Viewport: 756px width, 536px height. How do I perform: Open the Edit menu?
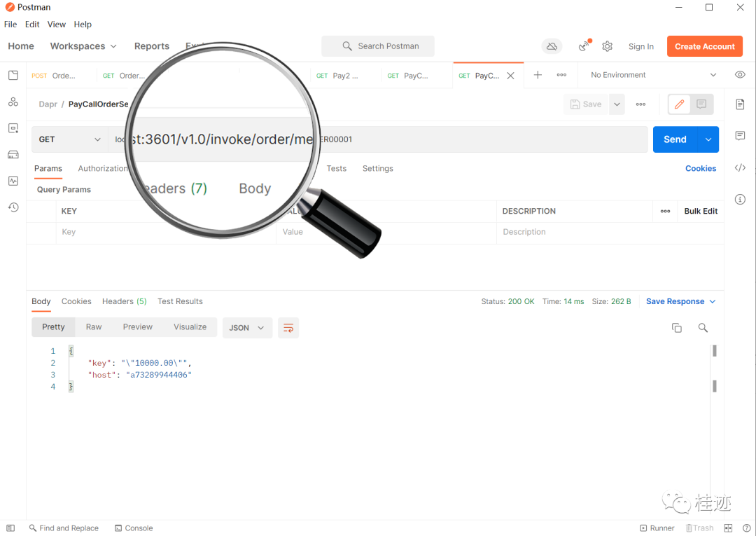[32, 24]
